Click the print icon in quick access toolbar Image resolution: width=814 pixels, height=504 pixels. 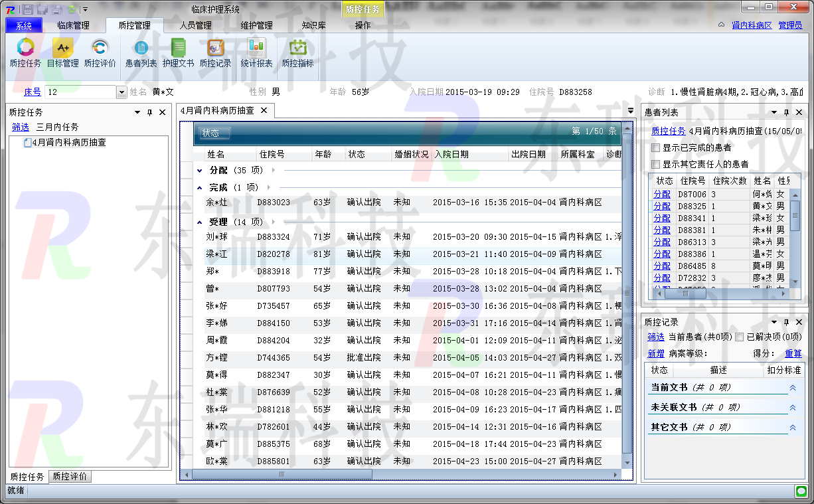(57, 9)
